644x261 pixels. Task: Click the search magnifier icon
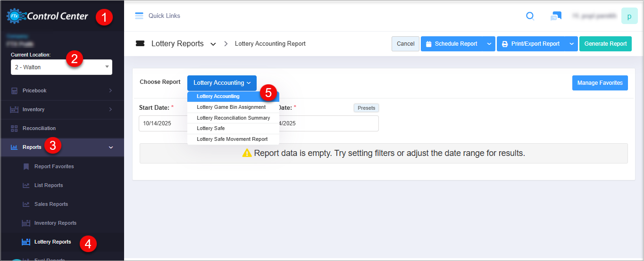point(530,16)
